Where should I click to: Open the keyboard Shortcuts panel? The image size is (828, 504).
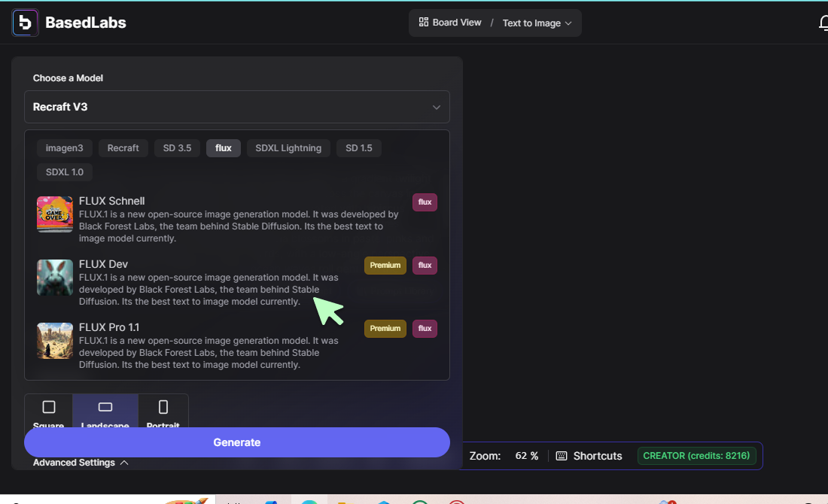point(589,456)
